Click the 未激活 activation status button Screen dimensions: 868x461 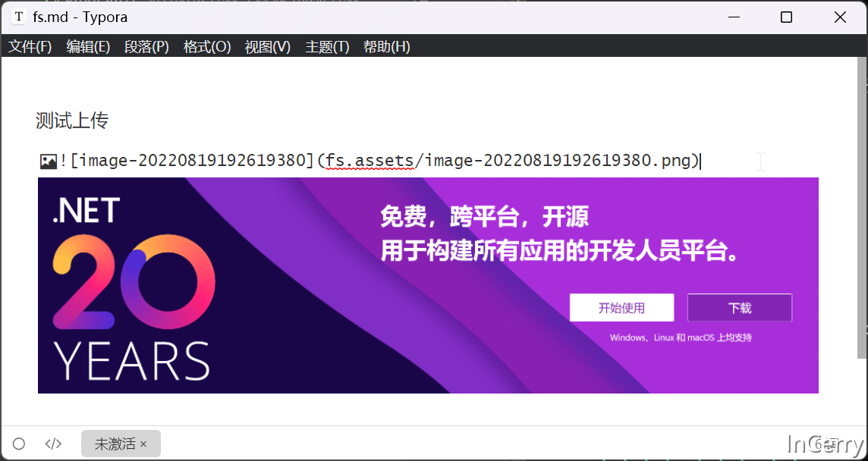[x=115, y=443]
